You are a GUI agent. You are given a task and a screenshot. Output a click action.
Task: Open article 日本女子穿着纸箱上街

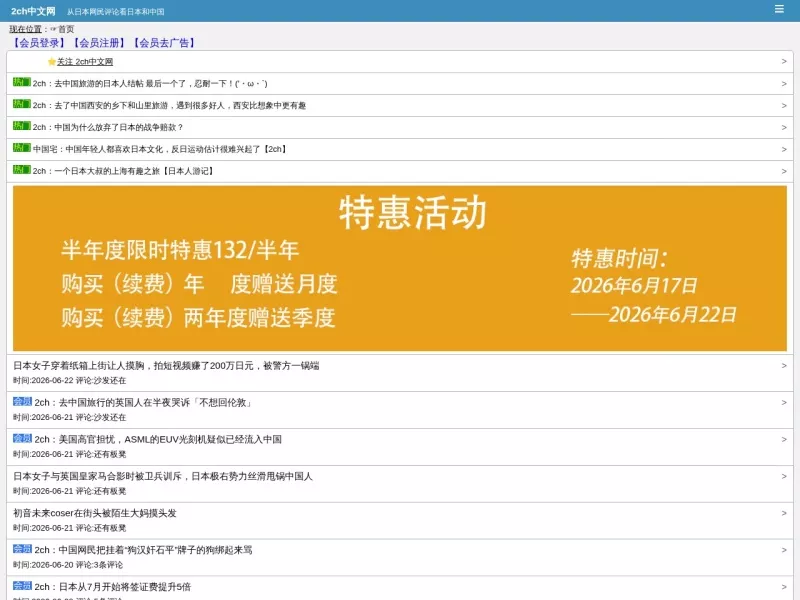pyautogui.click(x=166, y=366)
